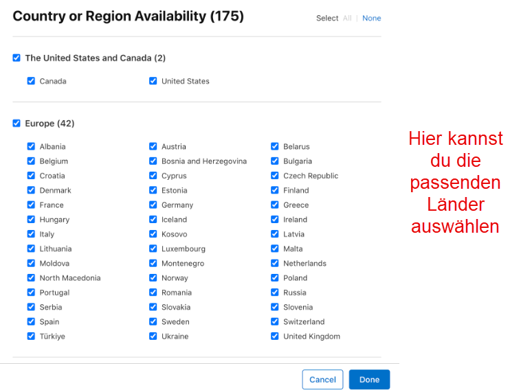Screen dimensions: 532x392
Task: Cancel the country availability dialog
Action: tap(322, 380)
